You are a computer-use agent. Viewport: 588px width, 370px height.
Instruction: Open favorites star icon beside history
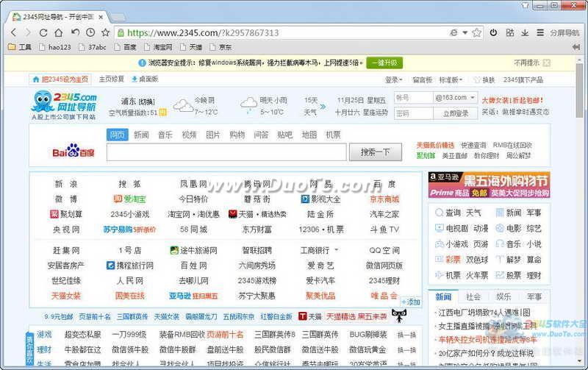(105, 32)
